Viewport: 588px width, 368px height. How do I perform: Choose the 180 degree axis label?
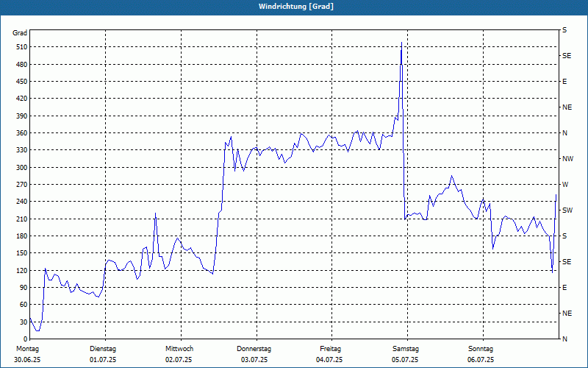pos(22,236)
